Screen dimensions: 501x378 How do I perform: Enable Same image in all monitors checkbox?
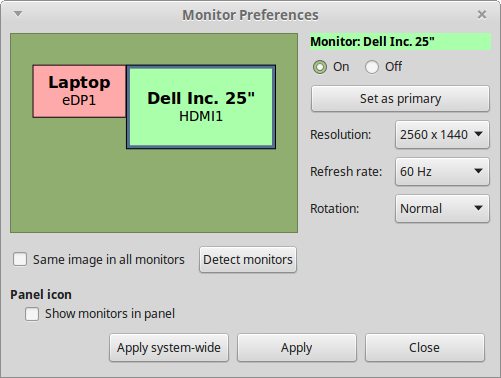pos(20,259)
